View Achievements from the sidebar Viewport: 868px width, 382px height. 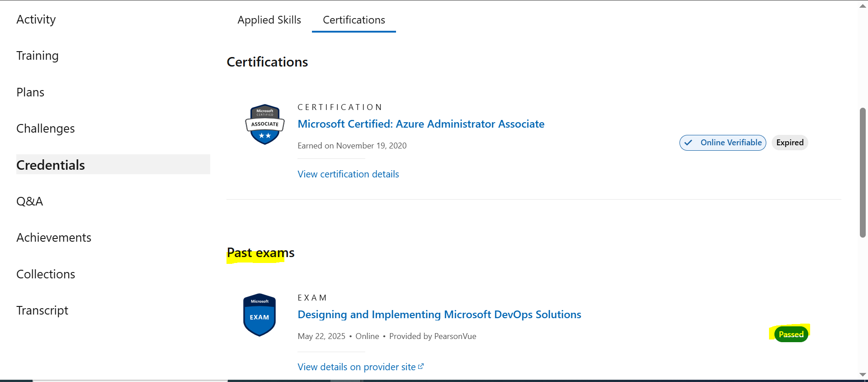54,238
